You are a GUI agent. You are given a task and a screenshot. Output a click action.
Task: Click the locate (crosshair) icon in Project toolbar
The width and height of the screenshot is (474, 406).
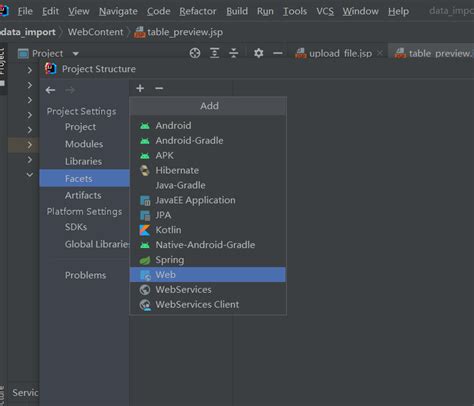[195, 53]
